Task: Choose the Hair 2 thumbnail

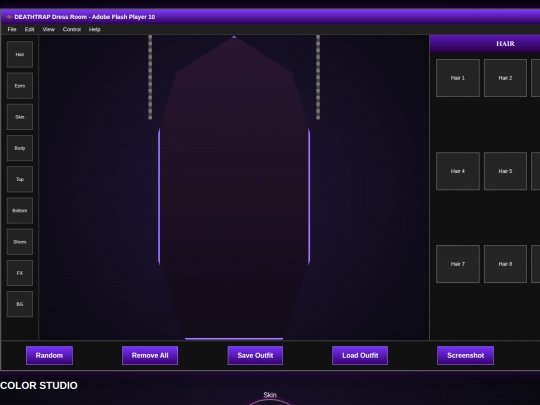Action: click(505, 78)
